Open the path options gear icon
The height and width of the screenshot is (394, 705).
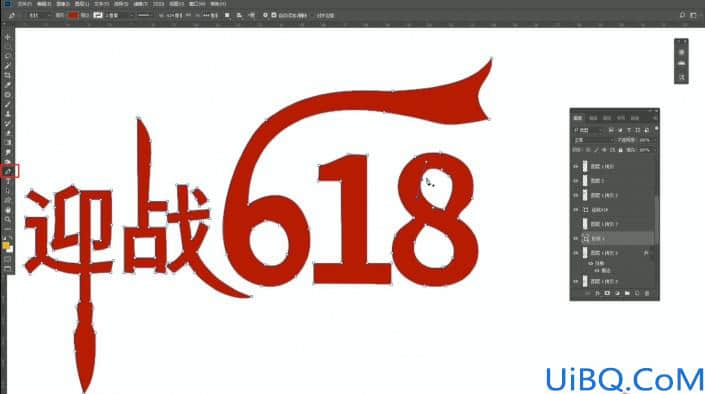pyautogui.click(x=265, y=15)
